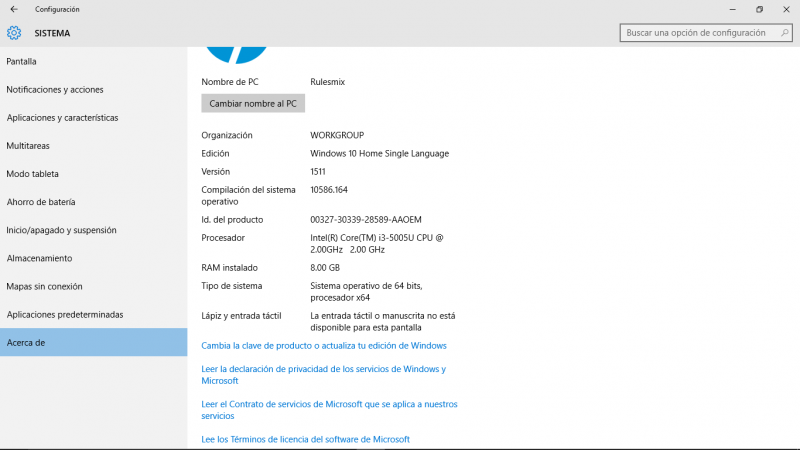Click Windows 10 Home Single Language text

point(380,153)
